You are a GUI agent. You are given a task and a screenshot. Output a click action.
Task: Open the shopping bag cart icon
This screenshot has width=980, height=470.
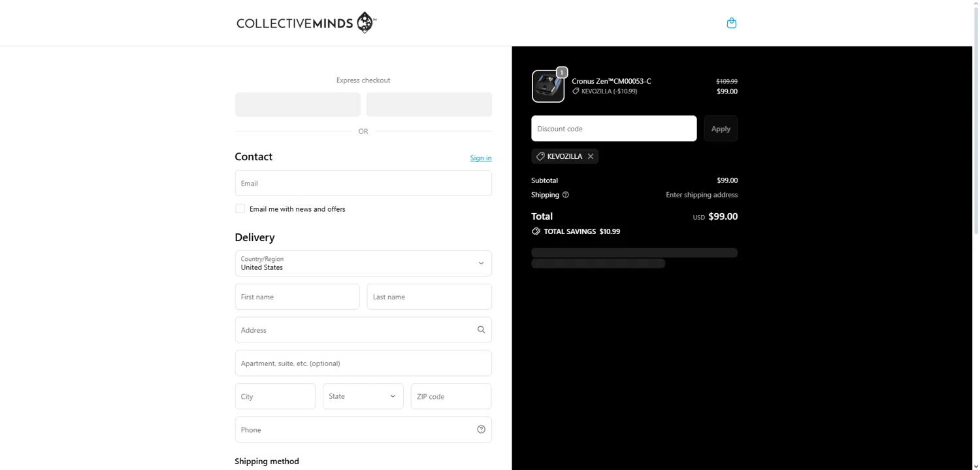pos(731,23)
